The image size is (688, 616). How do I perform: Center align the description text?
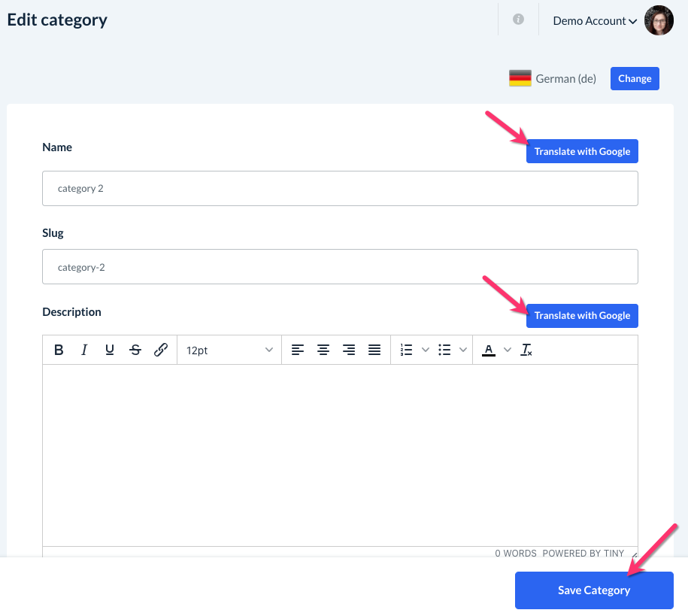(x=323, y=350)
